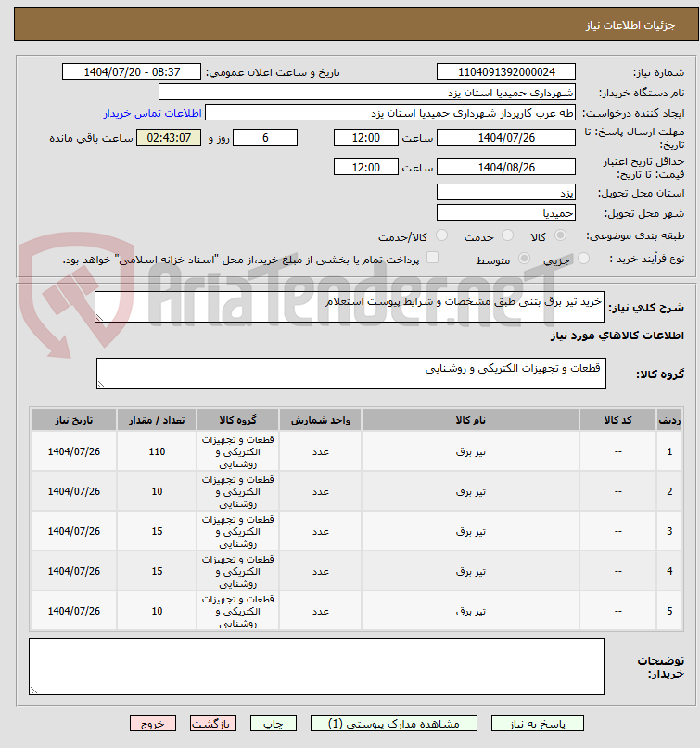
Task: Select the 'خدمت' radio button
Action: [x=508, y=235]
